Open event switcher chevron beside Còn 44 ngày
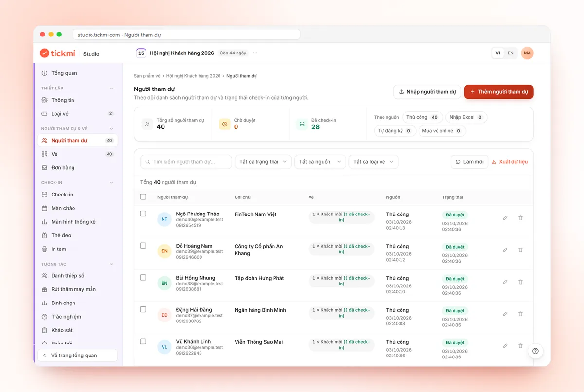The height and width of the screenshot is (392, 584). pyautogui.click(x=255, y=53)
